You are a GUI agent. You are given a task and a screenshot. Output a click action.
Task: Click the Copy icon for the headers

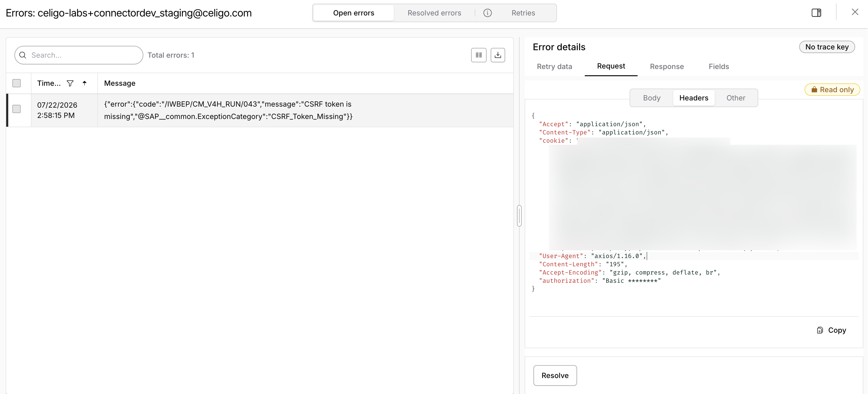[x=820, y=330]
